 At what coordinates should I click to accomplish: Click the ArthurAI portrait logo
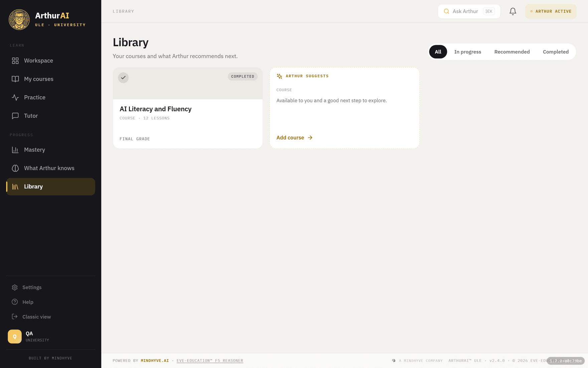click(19, 19)
